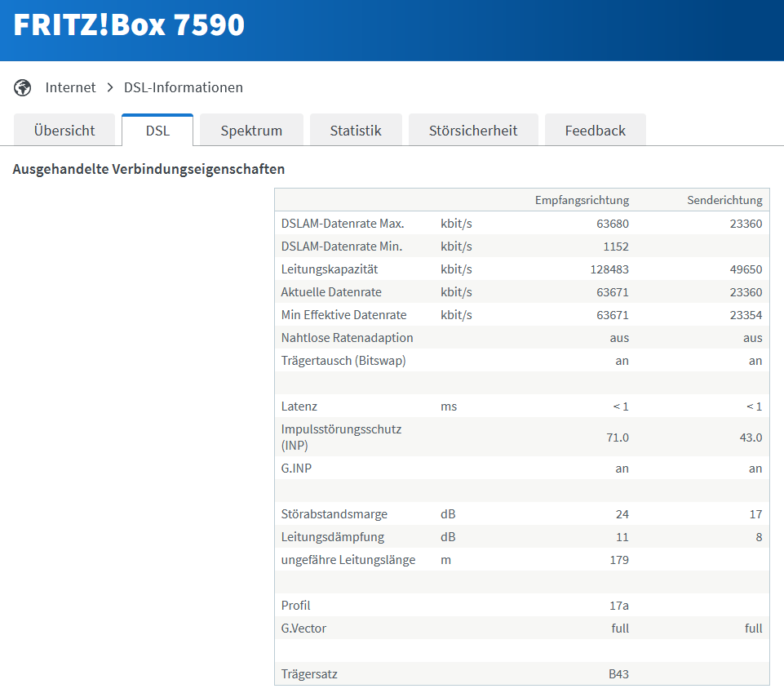Viewport: 784px width, 693px height.
Task: Click the value 1152
Action: [x=616, y=247]
